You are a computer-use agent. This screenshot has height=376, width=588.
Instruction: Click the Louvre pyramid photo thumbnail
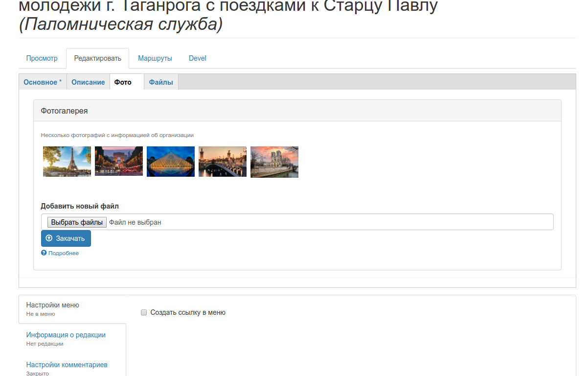(171, 162)
